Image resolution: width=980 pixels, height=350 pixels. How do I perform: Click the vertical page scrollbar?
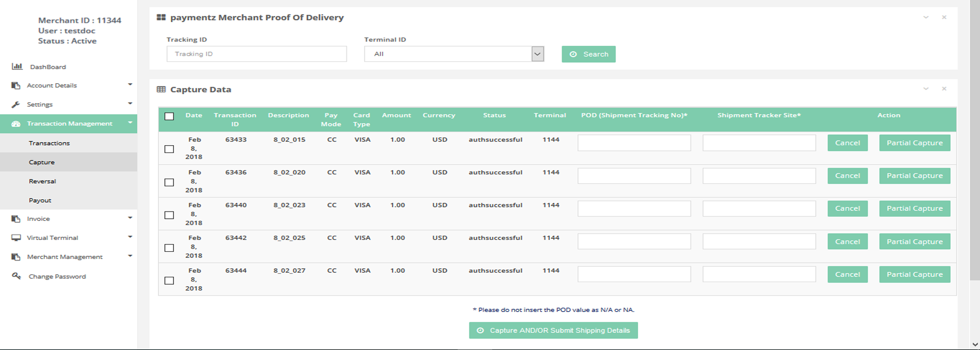click(974, 154)
